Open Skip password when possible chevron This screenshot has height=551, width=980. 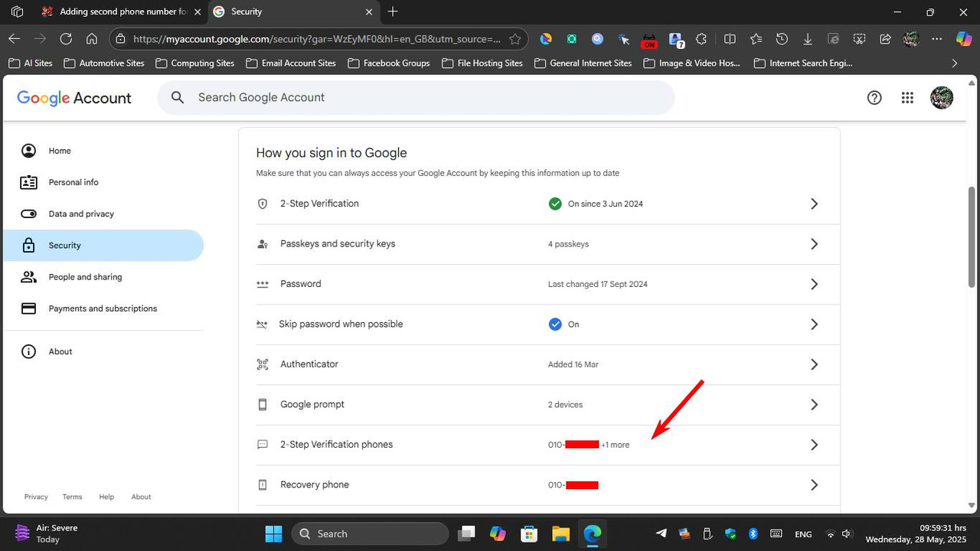click(x=815, y=324)
